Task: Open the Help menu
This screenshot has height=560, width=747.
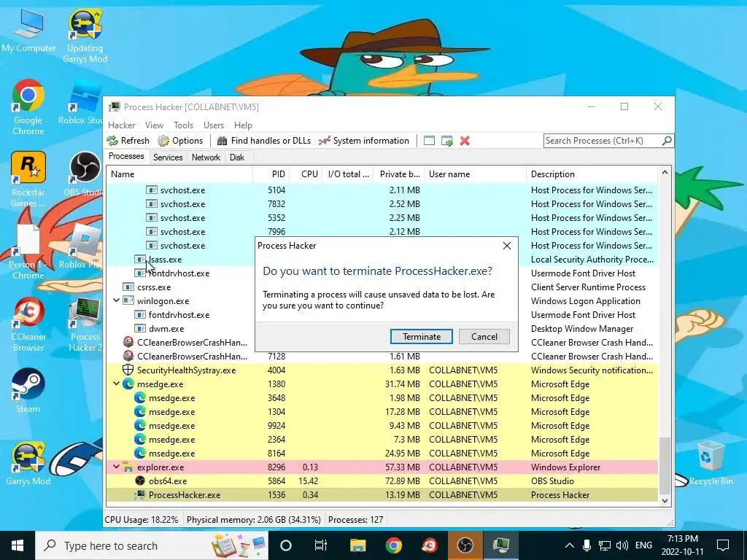Action: click(243, 125)
